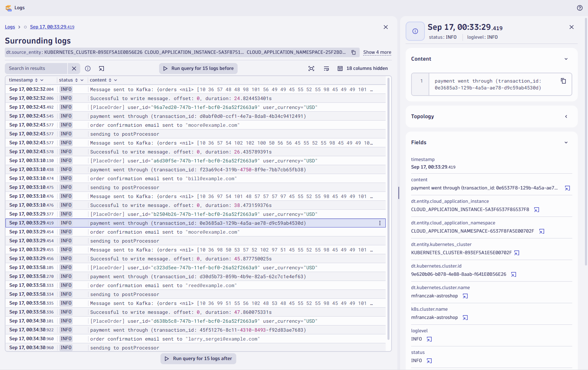Collapse the Content section
Image resolution: width=588 pixels, height=370 pixels.
click(x=565, y=59)
